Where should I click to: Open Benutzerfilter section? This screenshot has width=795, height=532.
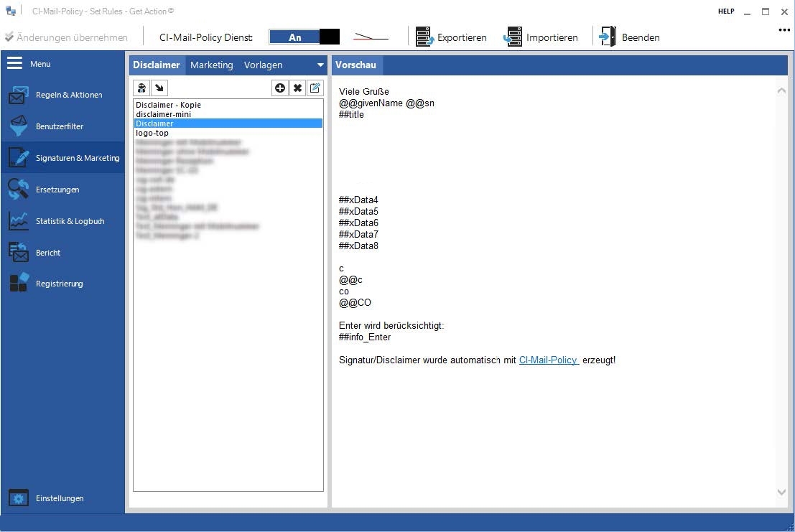(63, 126)
